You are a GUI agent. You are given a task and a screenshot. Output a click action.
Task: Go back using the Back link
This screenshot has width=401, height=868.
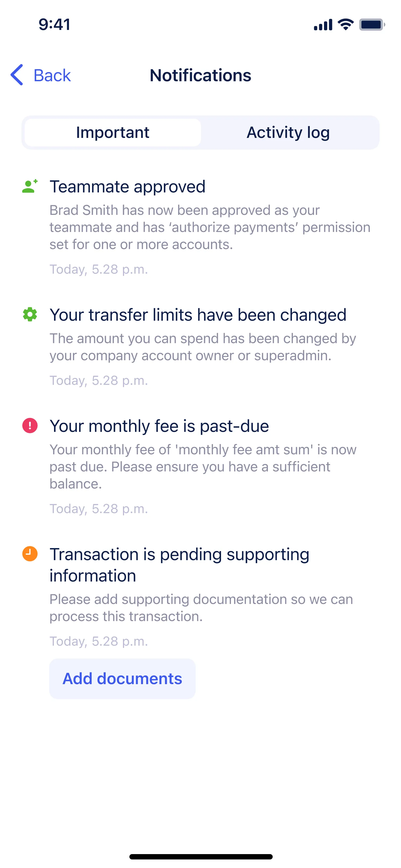pyautogui.click(x=52, y=75)
